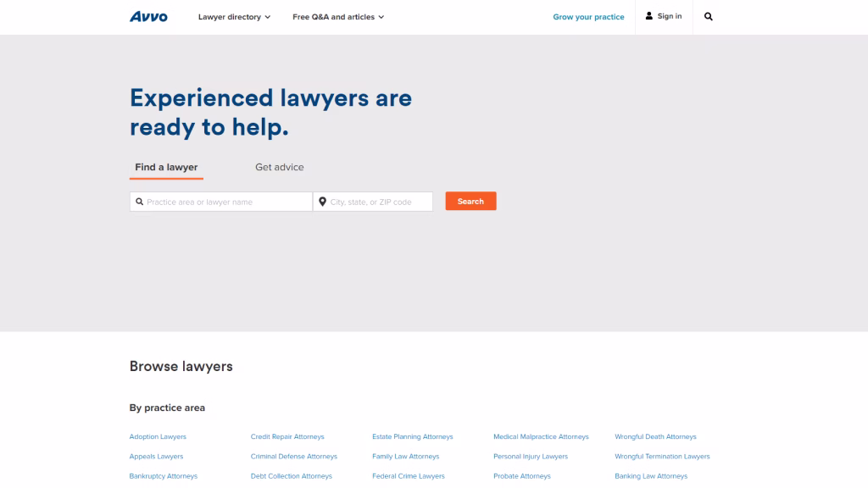Open Credit Repair Attorneys link
The image size is (868, 488).
point(287,436)
